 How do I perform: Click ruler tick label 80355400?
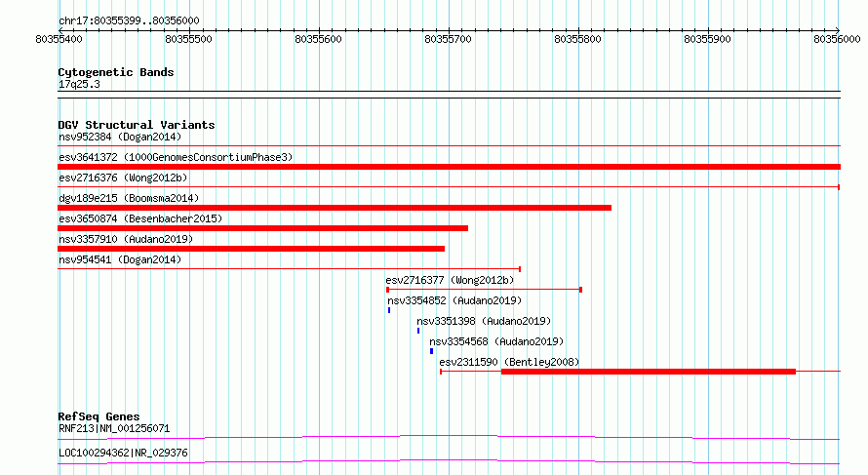tap(59, 39)
